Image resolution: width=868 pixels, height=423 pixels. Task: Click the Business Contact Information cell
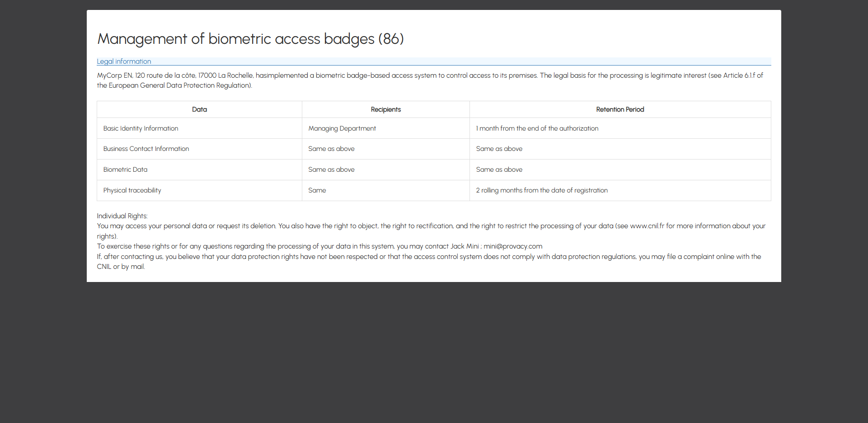click(199, 149)
